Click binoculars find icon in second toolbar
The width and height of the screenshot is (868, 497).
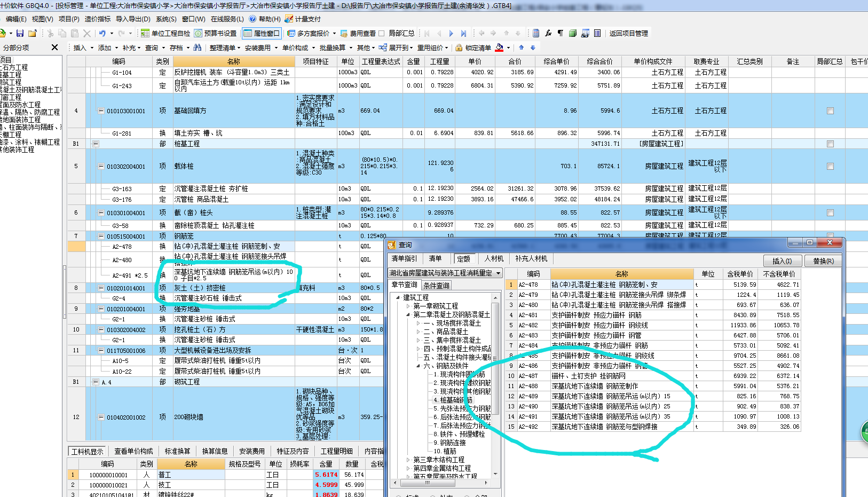198,48
